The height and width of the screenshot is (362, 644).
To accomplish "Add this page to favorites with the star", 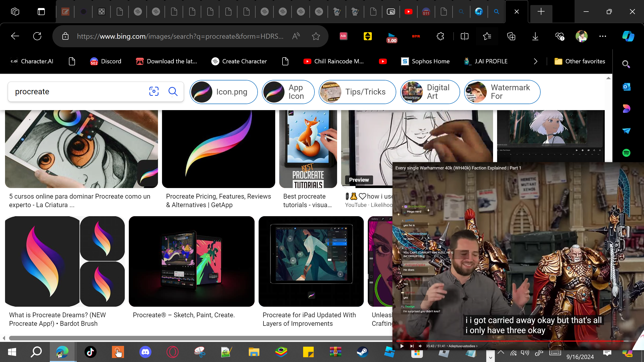I will pos(316,36).
